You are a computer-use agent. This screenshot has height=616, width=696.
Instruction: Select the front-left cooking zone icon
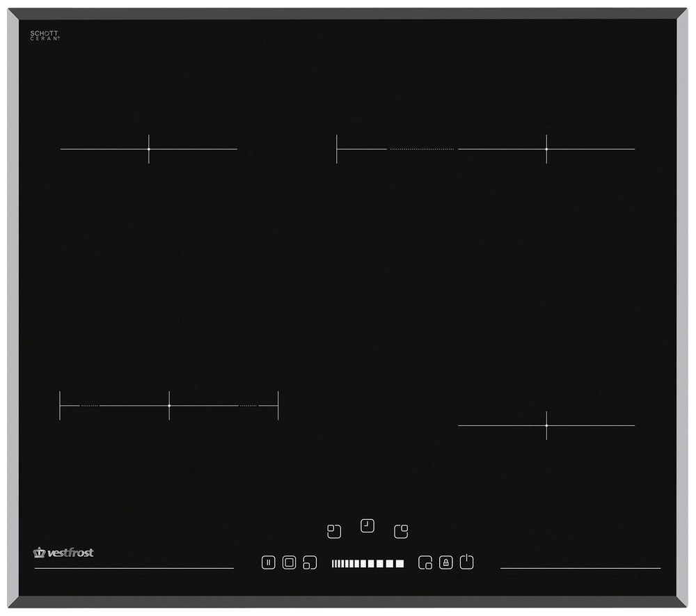[310, 562]
